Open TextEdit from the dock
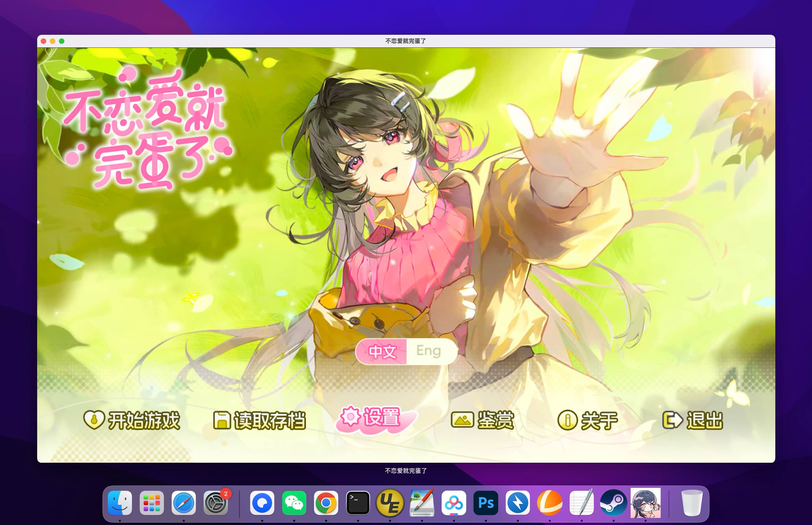Screen dimensions: 812x525 [582, 503]
